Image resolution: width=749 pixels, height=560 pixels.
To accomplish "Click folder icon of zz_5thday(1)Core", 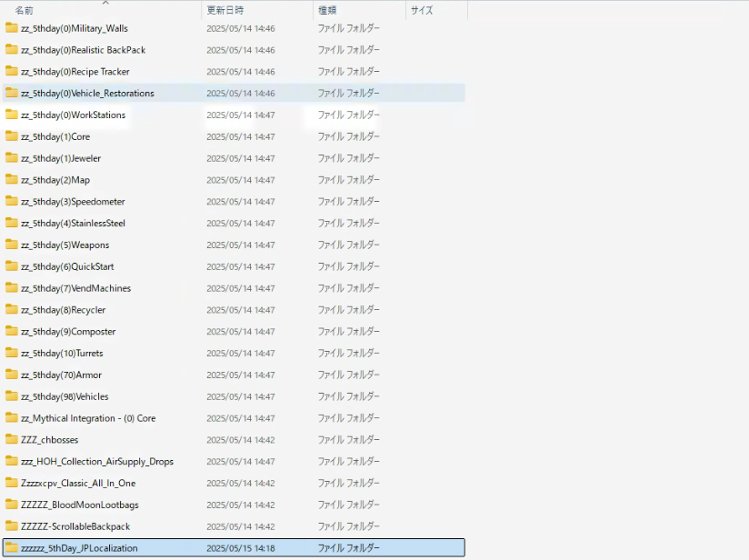I will [12, 136].
